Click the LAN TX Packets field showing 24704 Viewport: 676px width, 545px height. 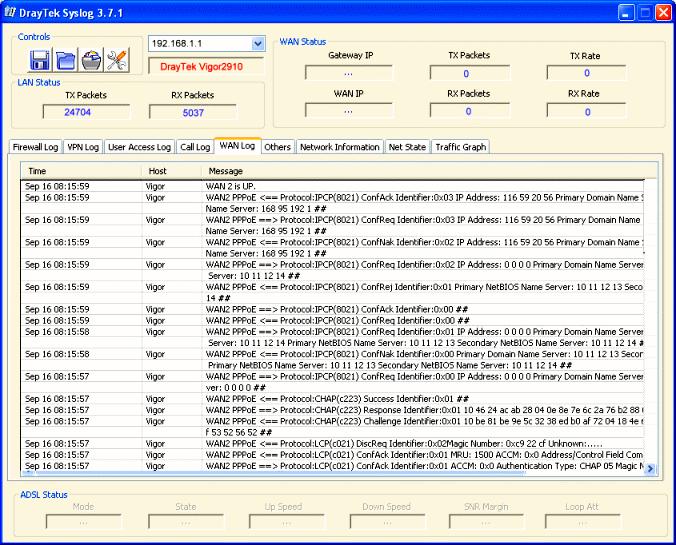(x=86, y=113)
